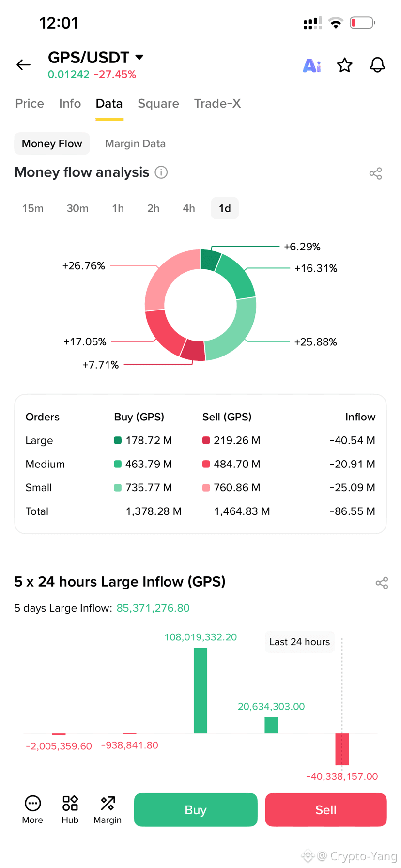The width and height of the screenshot is (401, 868).
Task: Share the Money flow analysis chart
Action: tap(376, 173)
